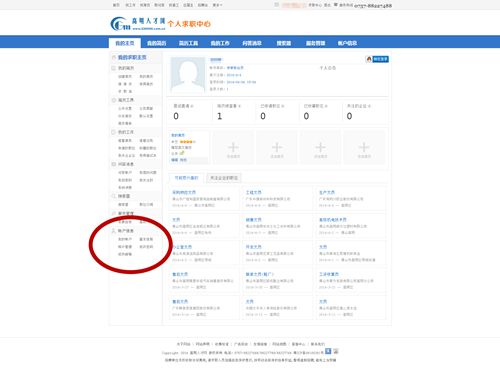Open the 销售文员 job listing
The image size is (500, 370).
pyautogui.click(x=253, y=220)
